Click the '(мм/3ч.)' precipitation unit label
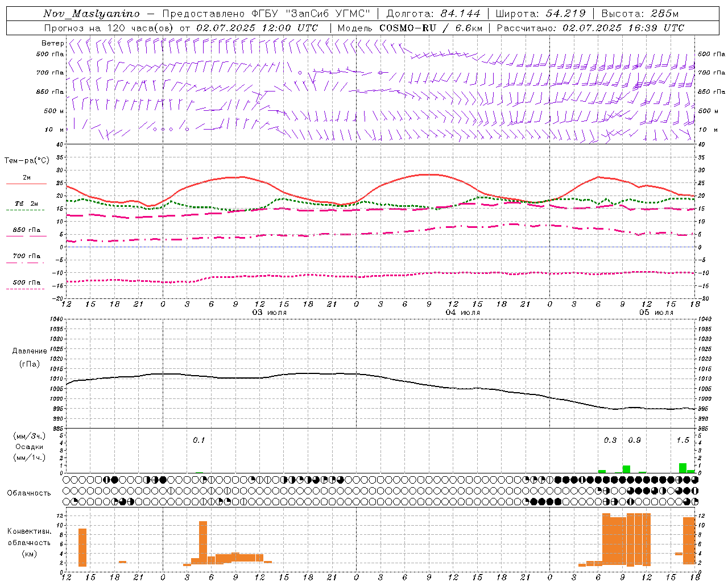 tap(30, 436)
